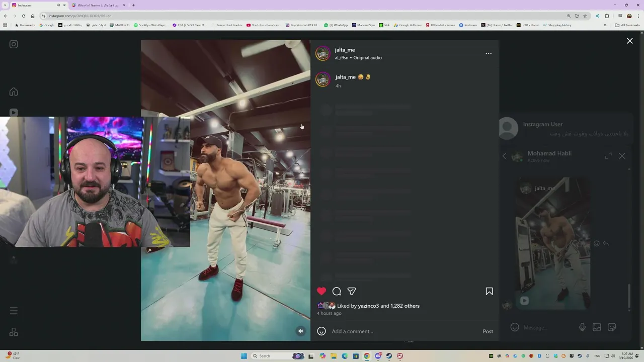The image size is (644, 362).
Task: Focus the chat Message input field
Action: point(548,328)
